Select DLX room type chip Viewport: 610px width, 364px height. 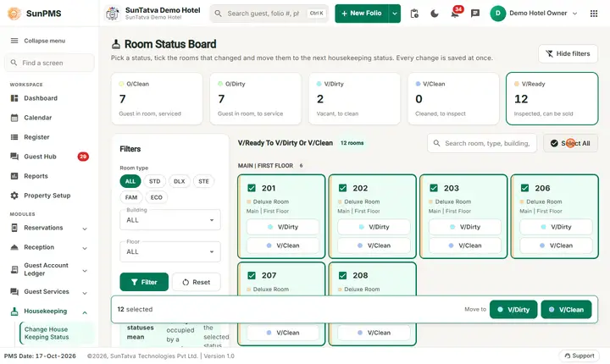click(180, 181)
